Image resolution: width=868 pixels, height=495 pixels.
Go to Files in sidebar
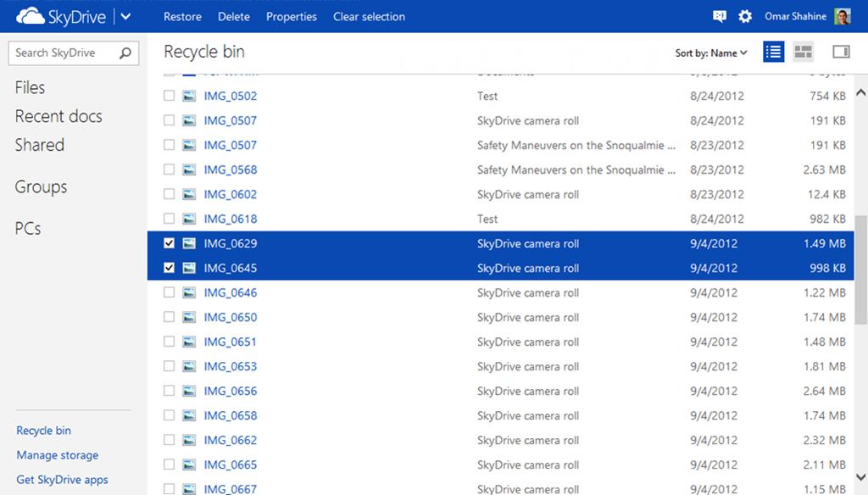tap(30, 87)
